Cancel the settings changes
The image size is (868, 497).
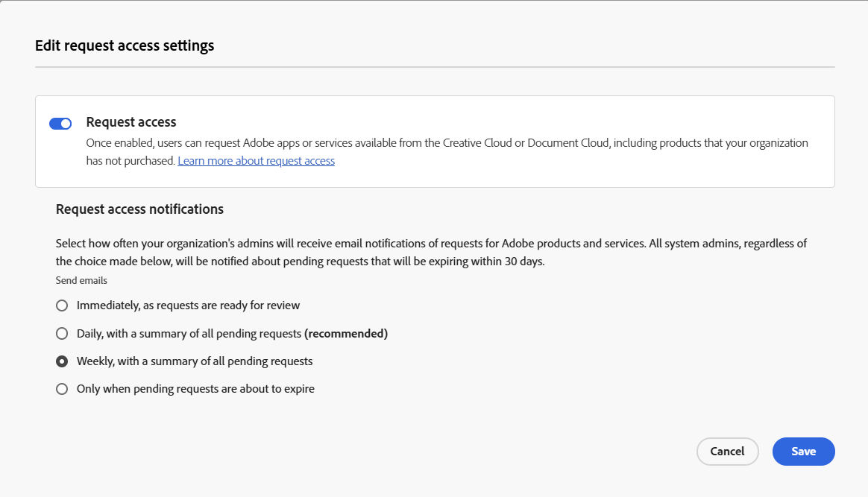click(x=727, y=451)
